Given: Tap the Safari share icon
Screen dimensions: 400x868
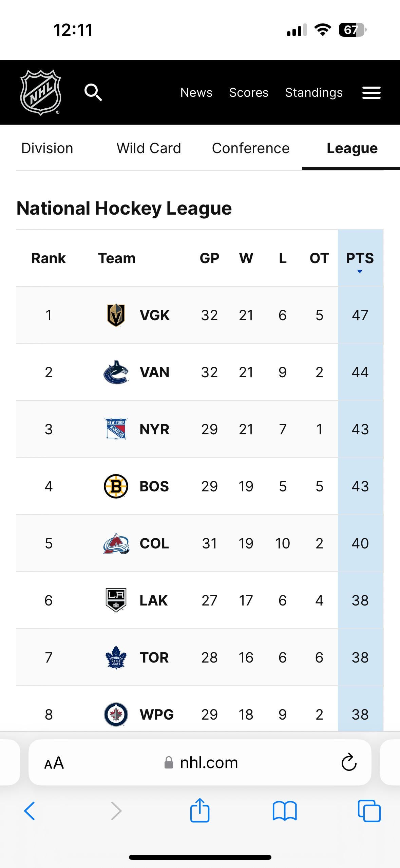Looking at the screenshot, I should click(199, 810).
